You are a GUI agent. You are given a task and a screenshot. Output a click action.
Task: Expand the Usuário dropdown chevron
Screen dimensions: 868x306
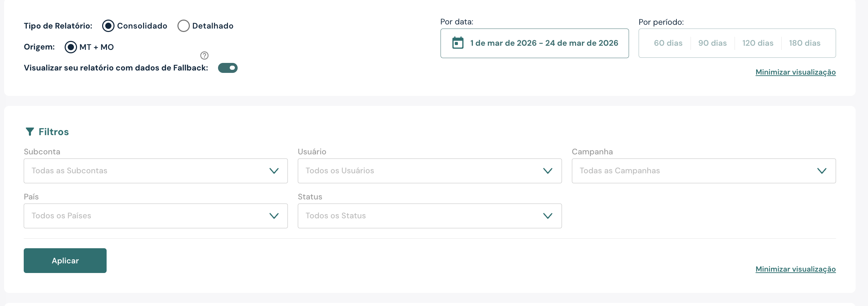[x=547, y=171]
